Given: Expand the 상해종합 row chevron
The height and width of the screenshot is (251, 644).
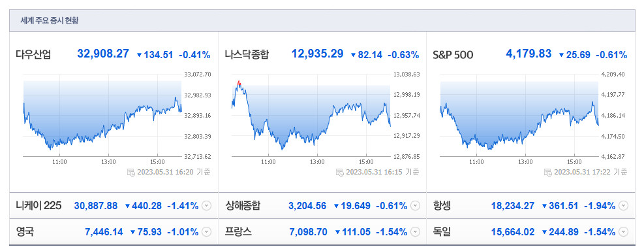Looking at the screenshot, I should (x=416, y=206).
